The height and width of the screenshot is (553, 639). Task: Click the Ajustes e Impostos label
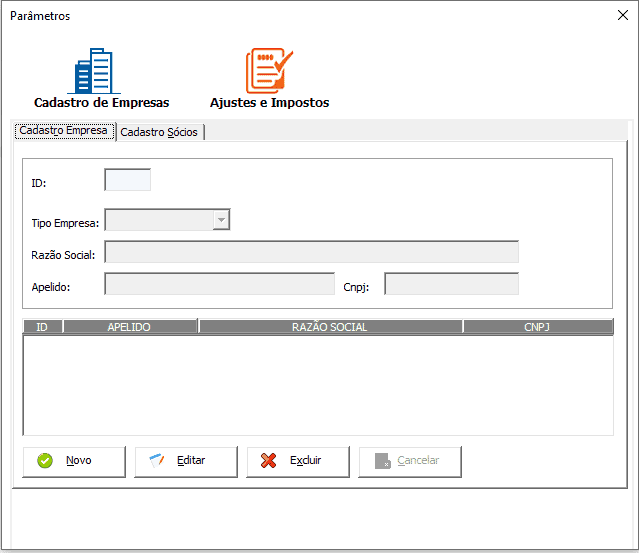tap(269, 103)
